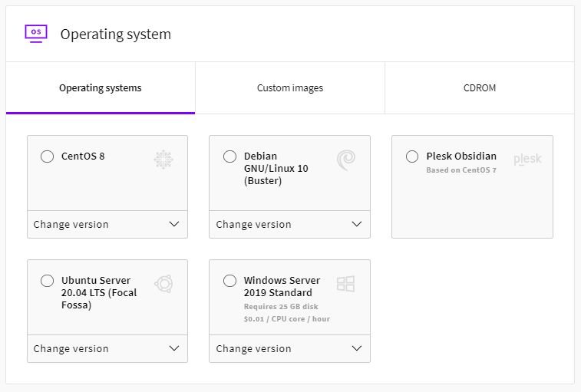The image size is (581, 392).
Task: Click the CentOS snowflake logo icon
Action: click(163, 160)
